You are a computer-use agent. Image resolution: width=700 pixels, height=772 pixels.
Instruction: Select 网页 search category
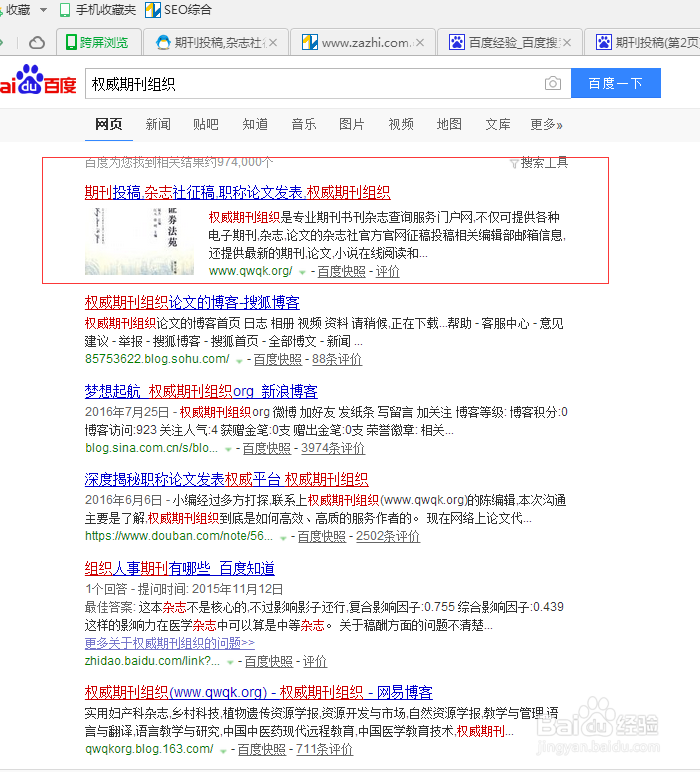coord(109,124)
